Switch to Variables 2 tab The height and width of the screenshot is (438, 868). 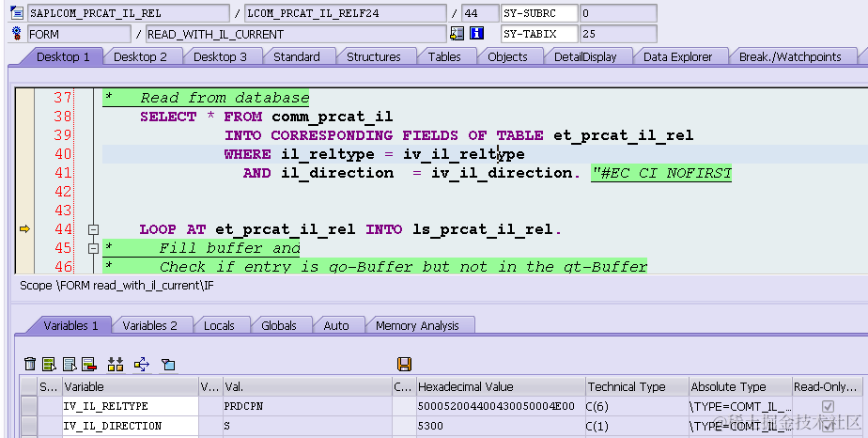pos(150,325)
